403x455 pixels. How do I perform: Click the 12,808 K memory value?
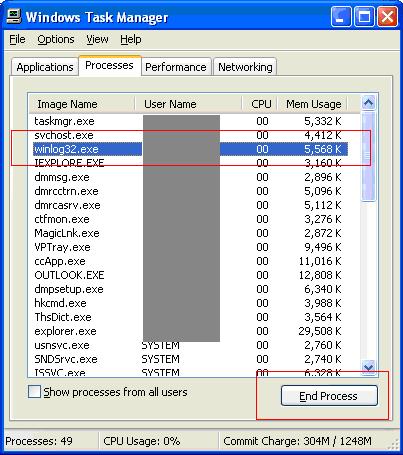pos(320,275)
